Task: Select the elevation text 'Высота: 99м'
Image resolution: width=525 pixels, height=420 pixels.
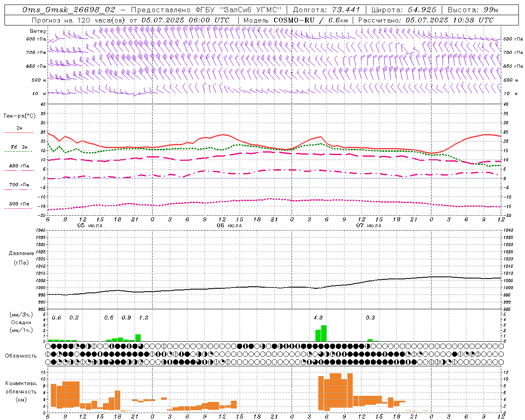Action: (x=473, y=10)
